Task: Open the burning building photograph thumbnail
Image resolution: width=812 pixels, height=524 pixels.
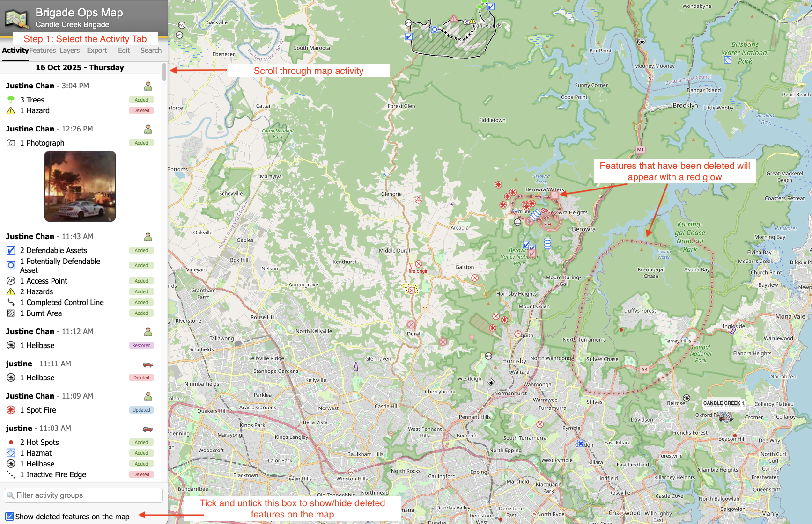Action: click(80, 186)
